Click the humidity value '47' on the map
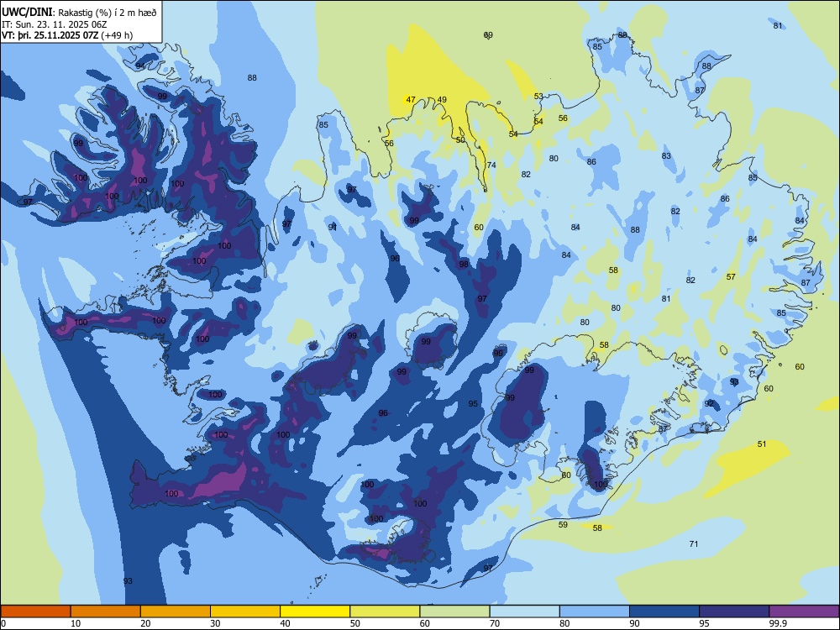 tap(411, 100)
